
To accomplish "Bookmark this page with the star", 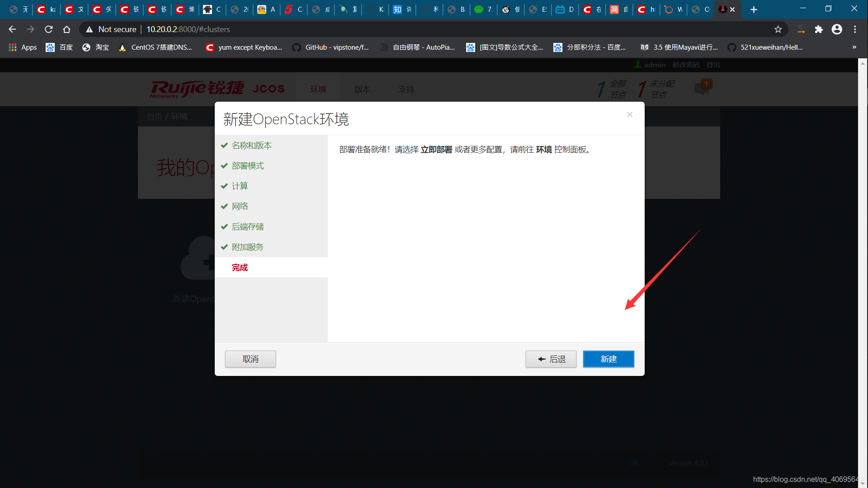I will coord(778,29).
